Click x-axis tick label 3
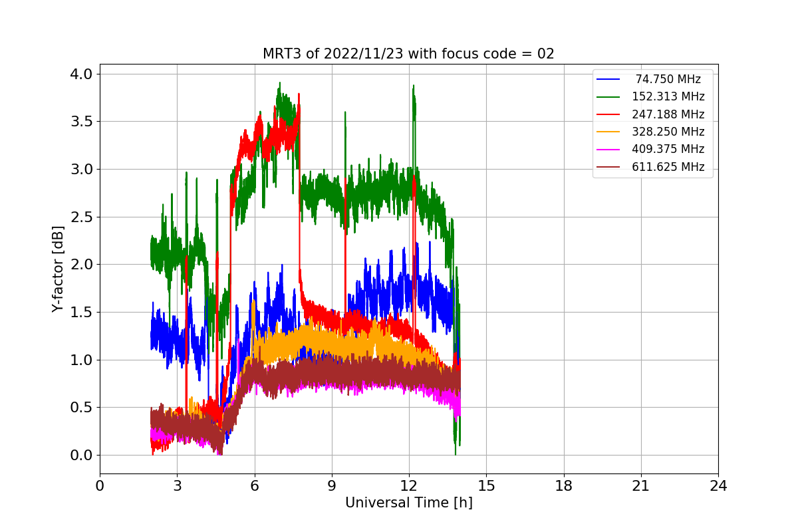Viewport: 798px width, 532px height. [x=177, y=486]
